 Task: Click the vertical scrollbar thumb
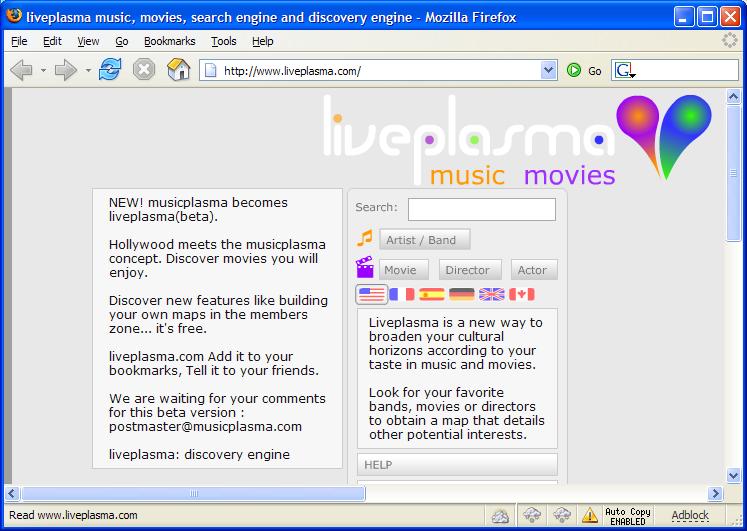pos(733,173)
